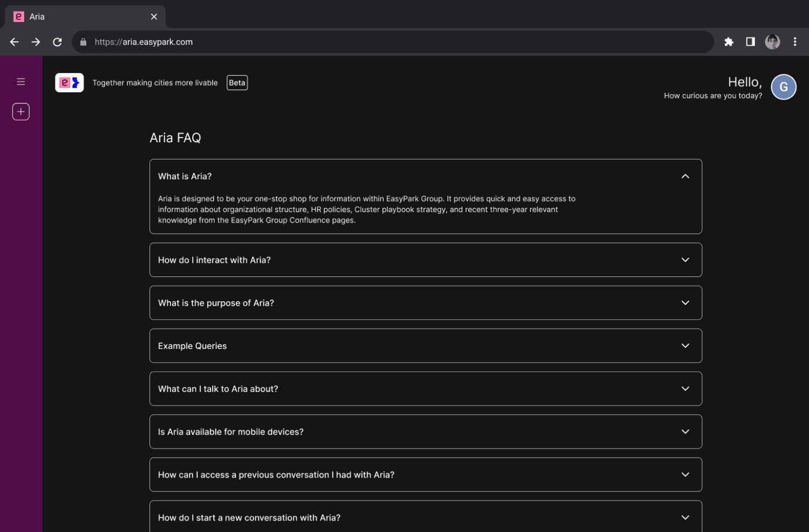This screenshot has height=532, width=809.
Task: Expand the 'Example Queries' section
Action: coord(426,346)
